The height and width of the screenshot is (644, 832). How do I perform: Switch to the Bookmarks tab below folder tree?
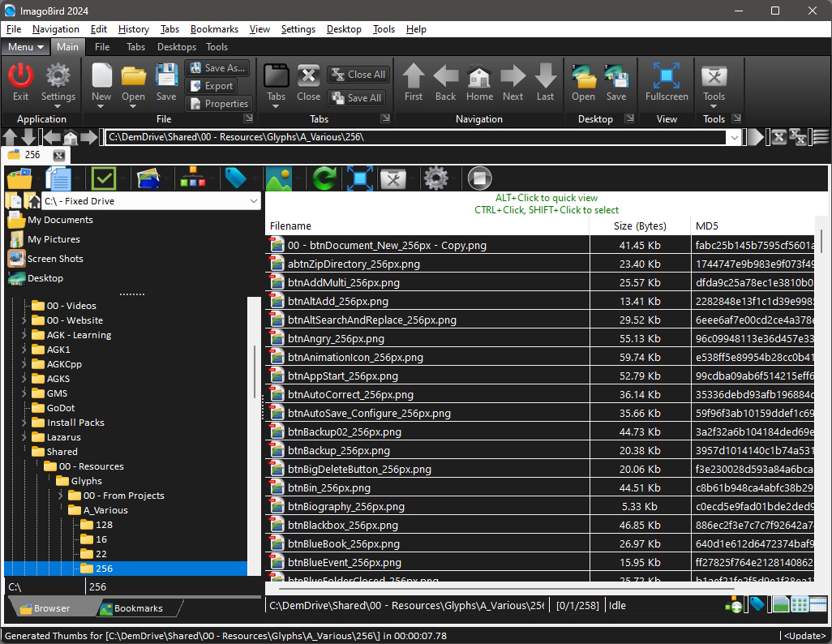139,608
